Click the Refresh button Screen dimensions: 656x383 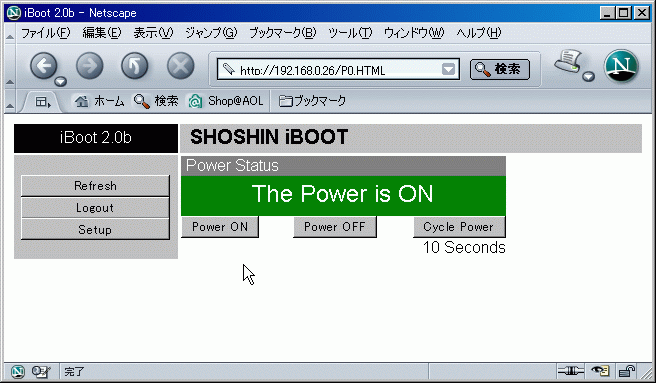pos(95,186)
